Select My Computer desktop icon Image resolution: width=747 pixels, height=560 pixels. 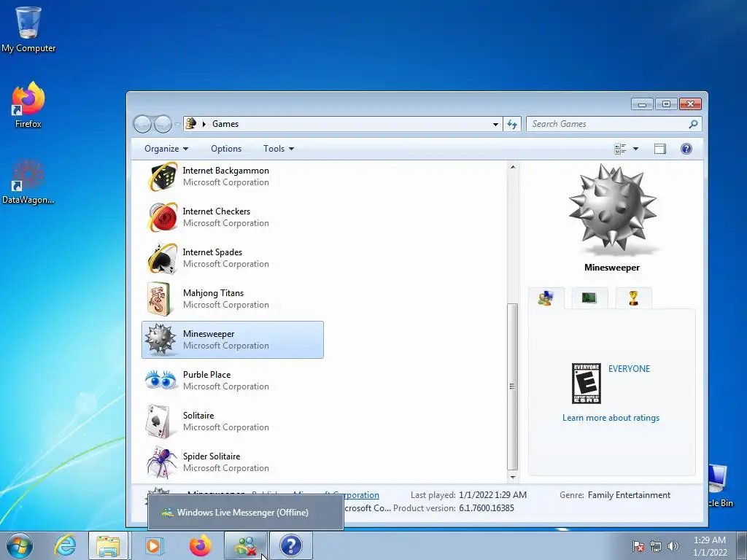click(x=28, y=28)
